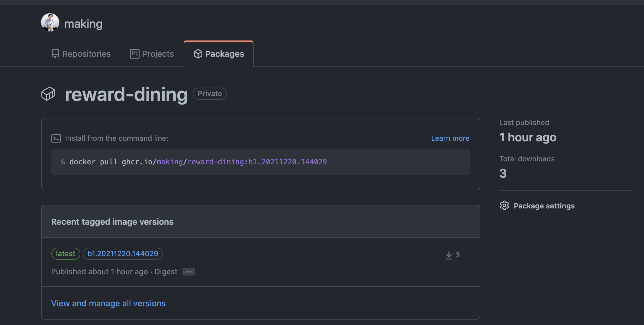Click the making user avatar

(x=50, y=23)
